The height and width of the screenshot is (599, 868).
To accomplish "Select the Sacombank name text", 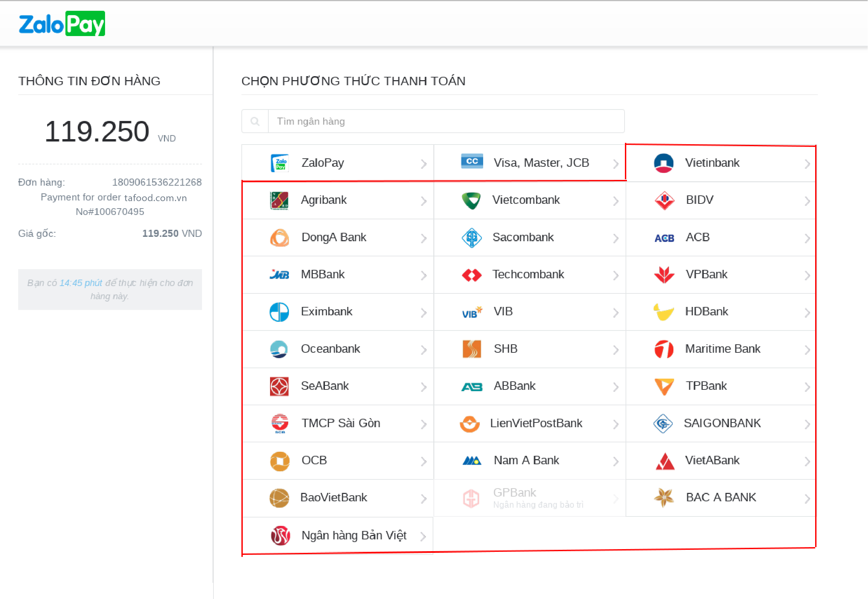I will pos(523,237).
